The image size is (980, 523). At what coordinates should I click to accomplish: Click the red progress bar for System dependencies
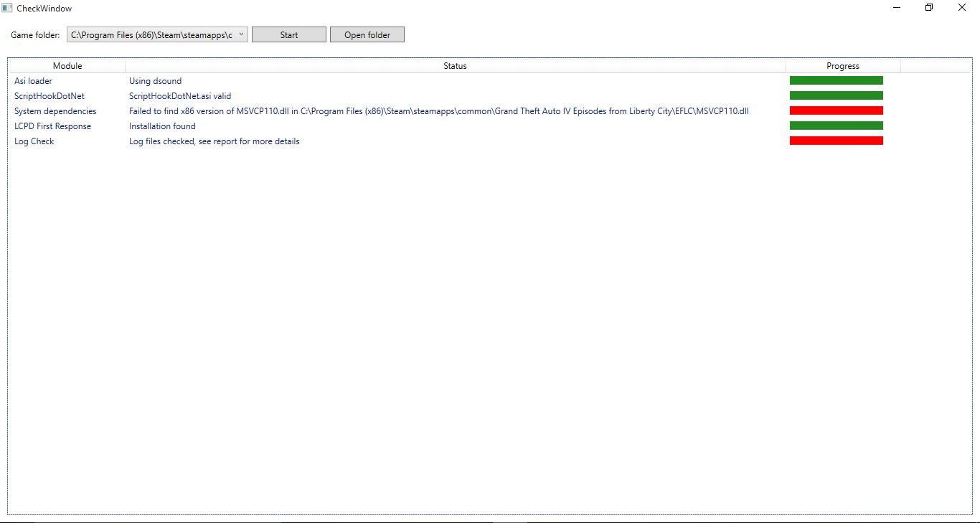pos(837,110)
